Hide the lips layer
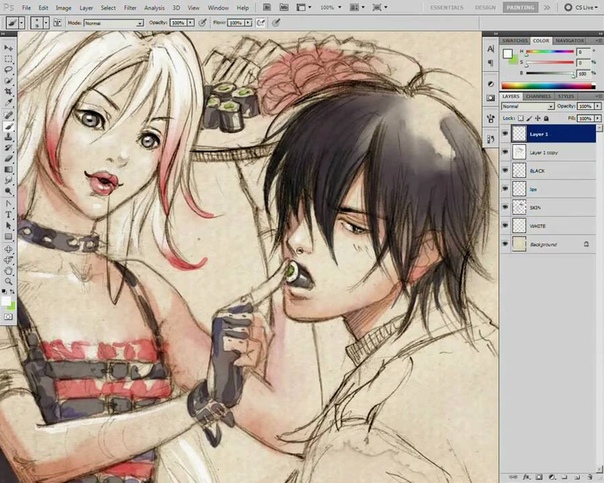The image size is (604, 483). [505, 189]
